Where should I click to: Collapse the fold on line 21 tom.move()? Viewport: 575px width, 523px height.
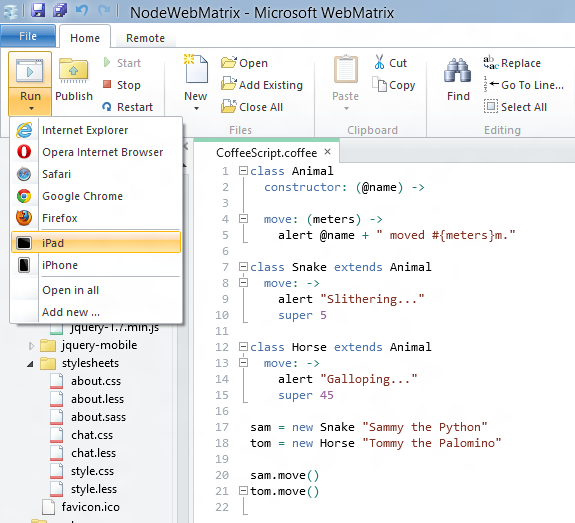pyautogui.click(x=243, y=491)
